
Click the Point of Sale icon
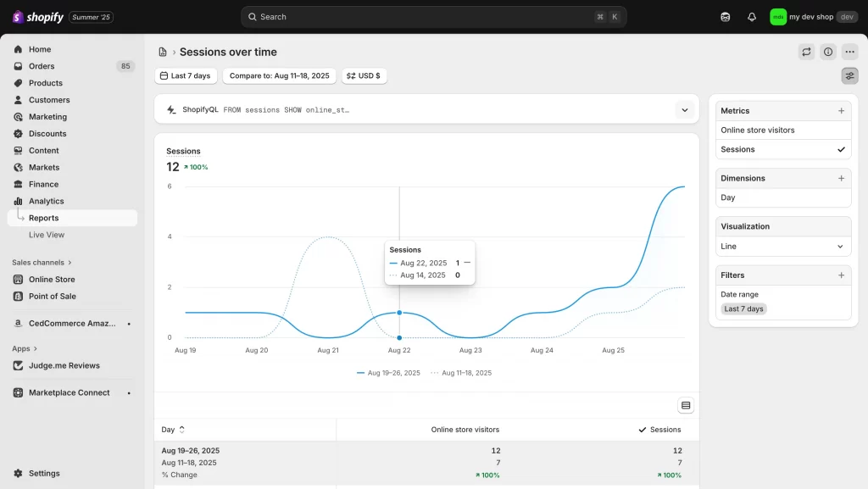click(x=19, y=297)
